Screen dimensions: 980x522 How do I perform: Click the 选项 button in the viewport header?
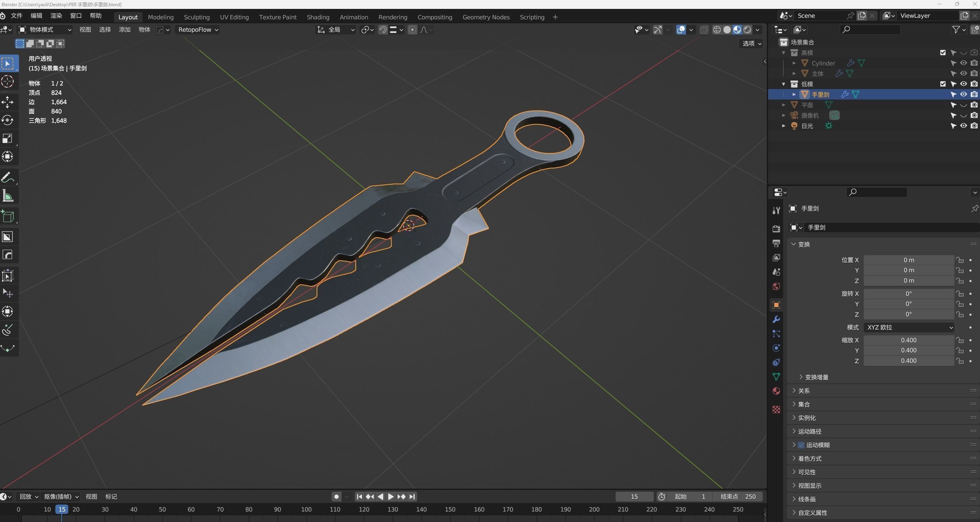[x=750, y=44]
